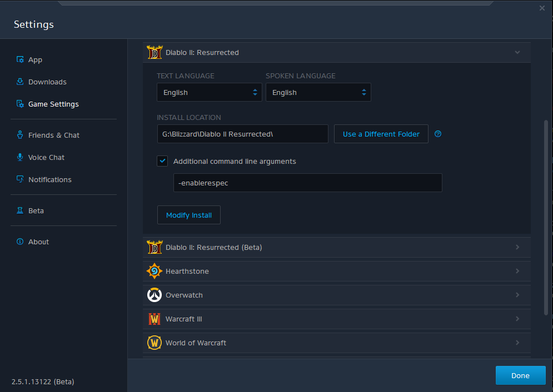
Task: Click the Beta flask icon
Action: (x=20, y=210)
